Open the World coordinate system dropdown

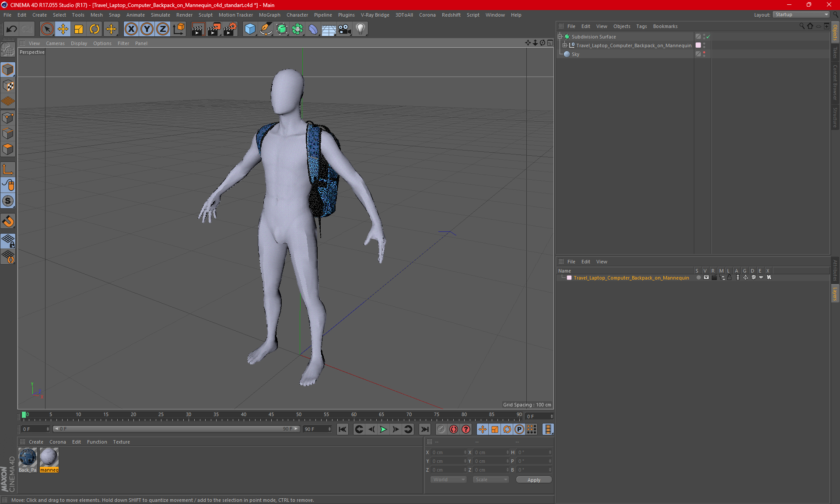448,479
